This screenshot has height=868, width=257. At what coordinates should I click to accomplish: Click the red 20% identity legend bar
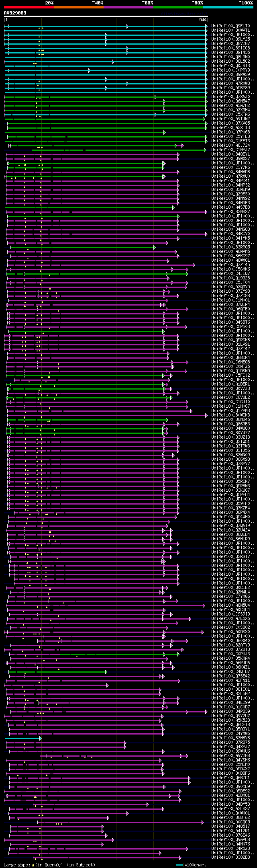tap(29, 7)
